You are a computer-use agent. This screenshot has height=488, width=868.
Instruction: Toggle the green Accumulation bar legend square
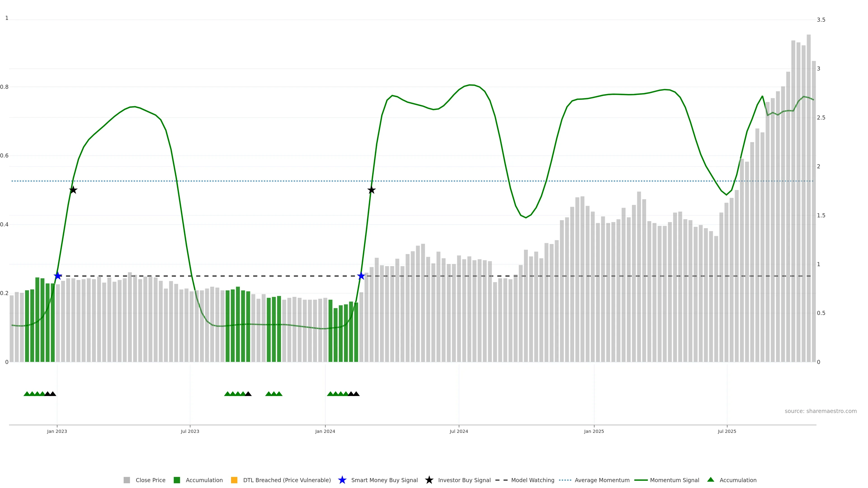[177, 480]
